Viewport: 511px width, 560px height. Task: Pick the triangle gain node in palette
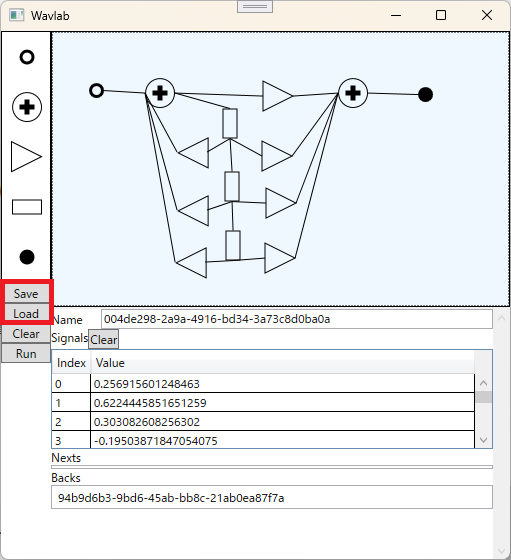point(26,157)
